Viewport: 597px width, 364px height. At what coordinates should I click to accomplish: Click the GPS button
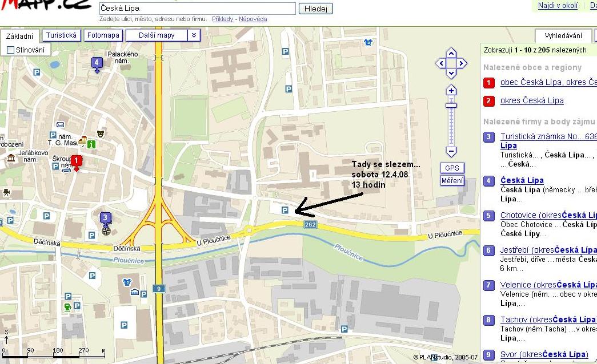(x=452, y=168)
